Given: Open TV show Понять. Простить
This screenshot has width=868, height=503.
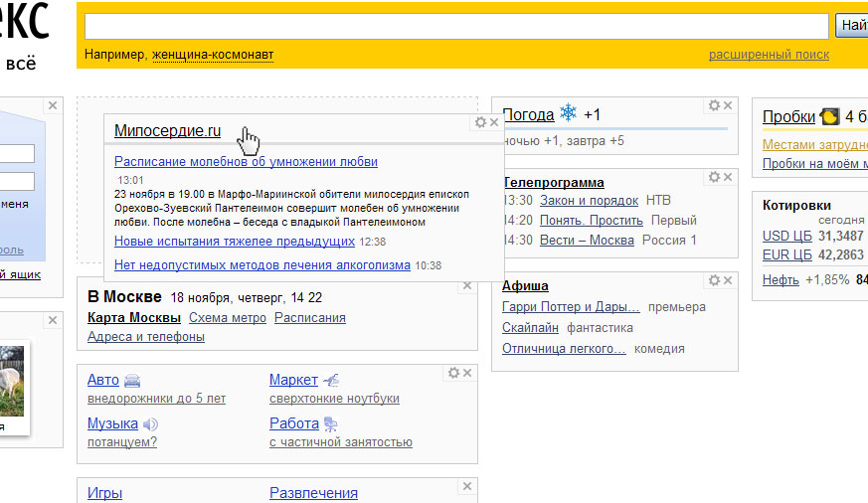Looking at the screenshot, I should [x=592, y=221].
